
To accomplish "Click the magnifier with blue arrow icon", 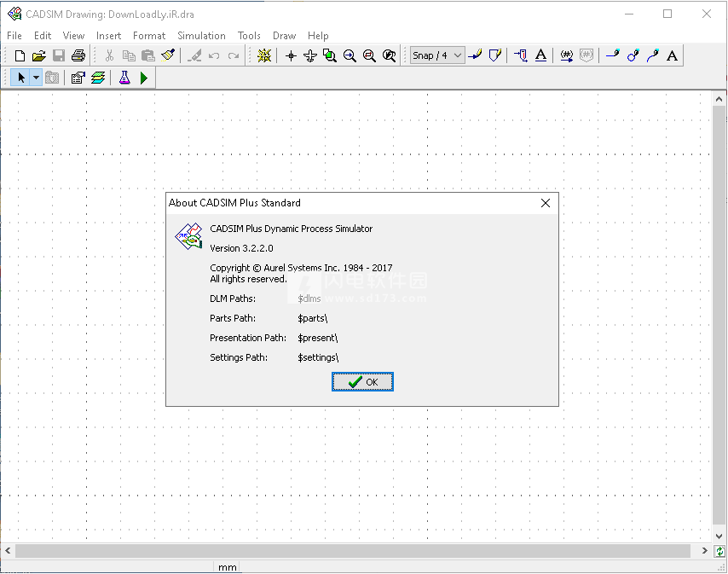I will 350,55.
